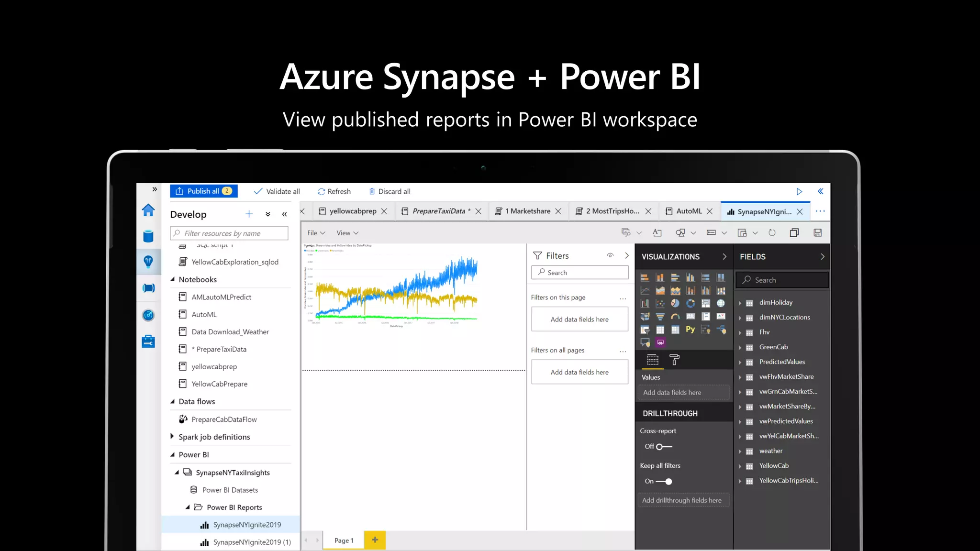Expand the Spark job definitions section
This screenshot has width=980, height=551.
[172, 436]
